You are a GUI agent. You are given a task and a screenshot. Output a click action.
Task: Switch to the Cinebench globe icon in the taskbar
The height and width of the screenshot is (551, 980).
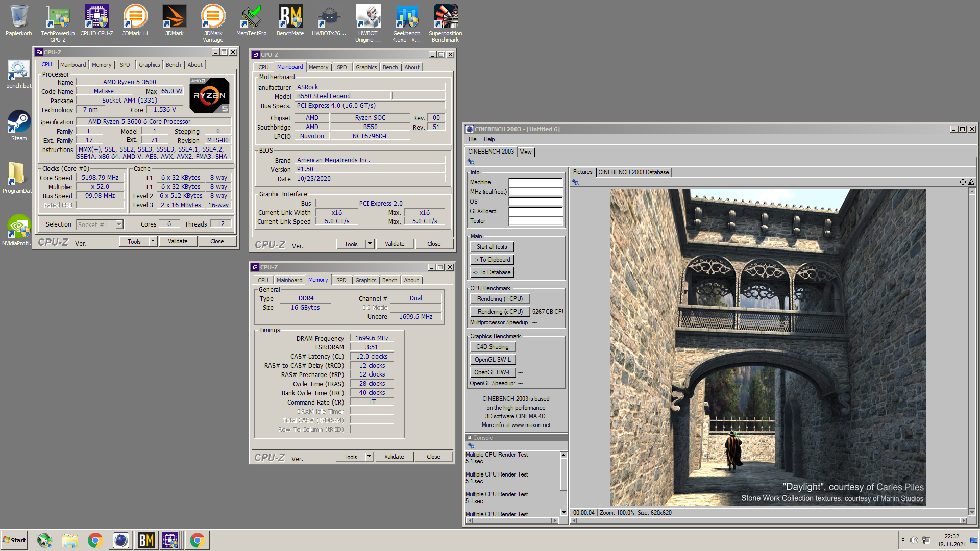click(x=120, y=540)
